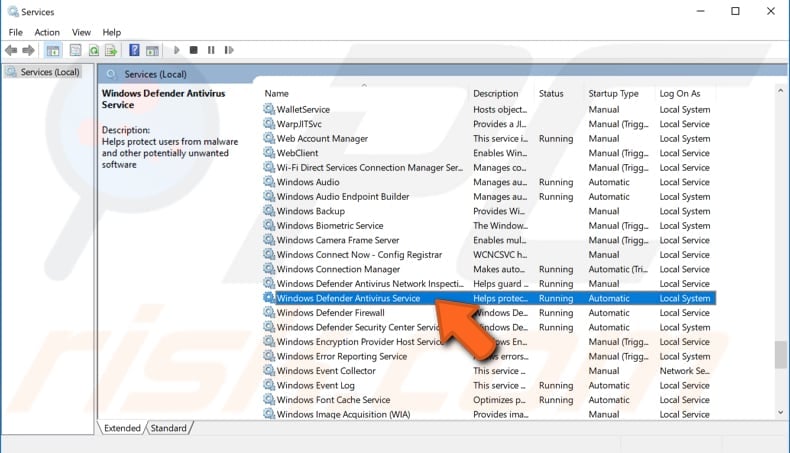Click the gear icon beside Windows Backup
Viewport: 790px width, 453px height.
[269, 211]
